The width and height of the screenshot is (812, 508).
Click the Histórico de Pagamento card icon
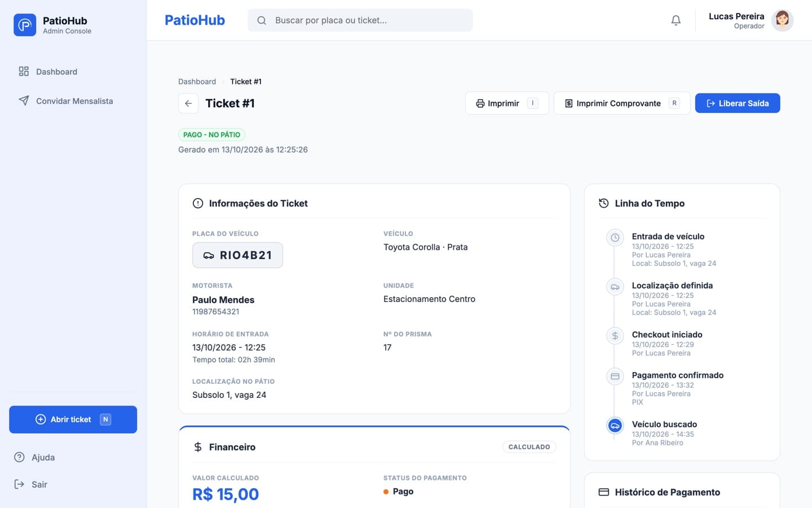[603, 492]
